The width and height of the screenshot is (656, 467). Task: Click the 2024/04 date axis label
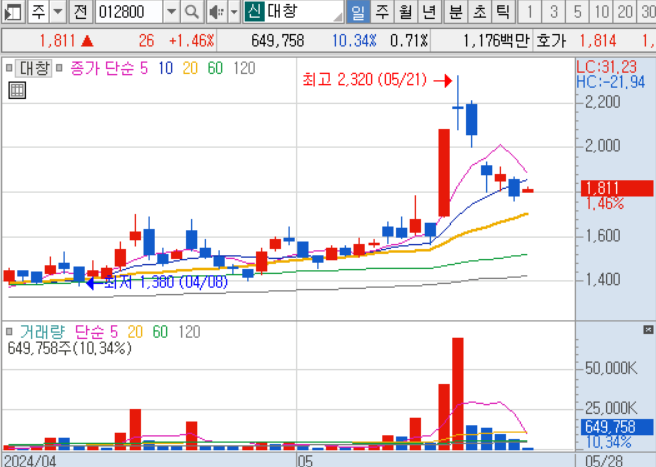30,461
